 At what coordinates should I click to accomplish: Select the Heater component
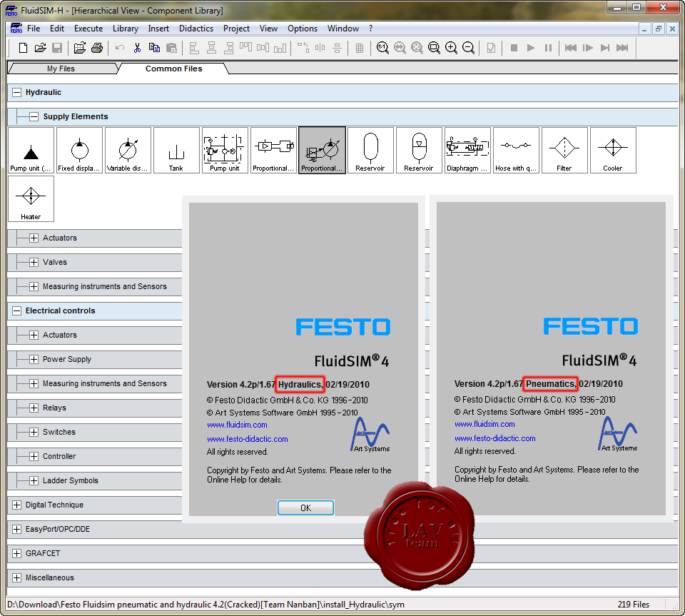[31, 198]
